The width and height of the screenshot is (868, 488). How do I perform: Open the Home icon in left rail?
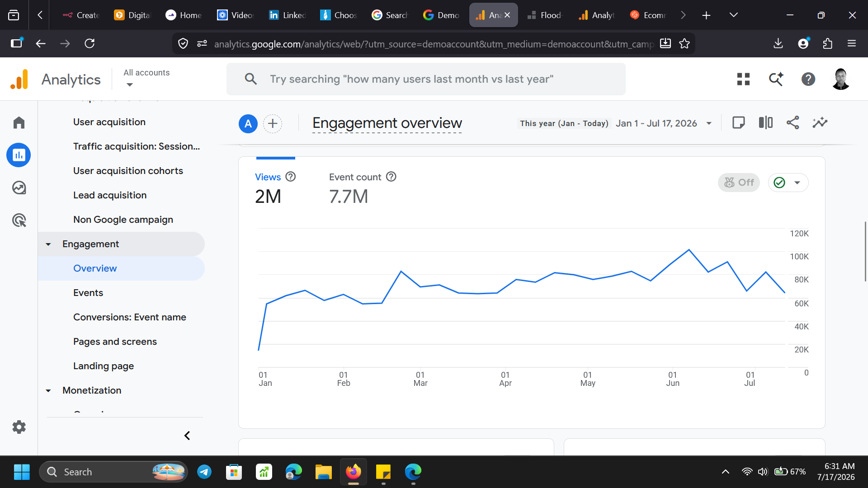coord(19,122)
